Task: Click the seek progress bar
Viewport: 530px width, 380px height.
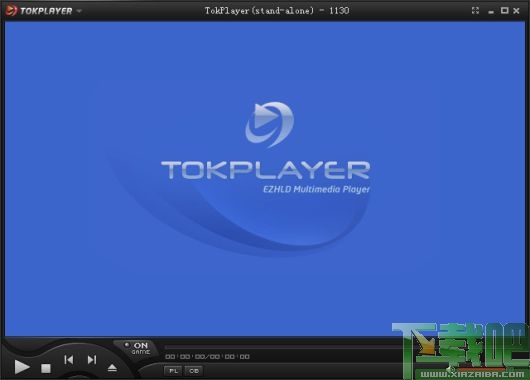Action: (284, 347)
